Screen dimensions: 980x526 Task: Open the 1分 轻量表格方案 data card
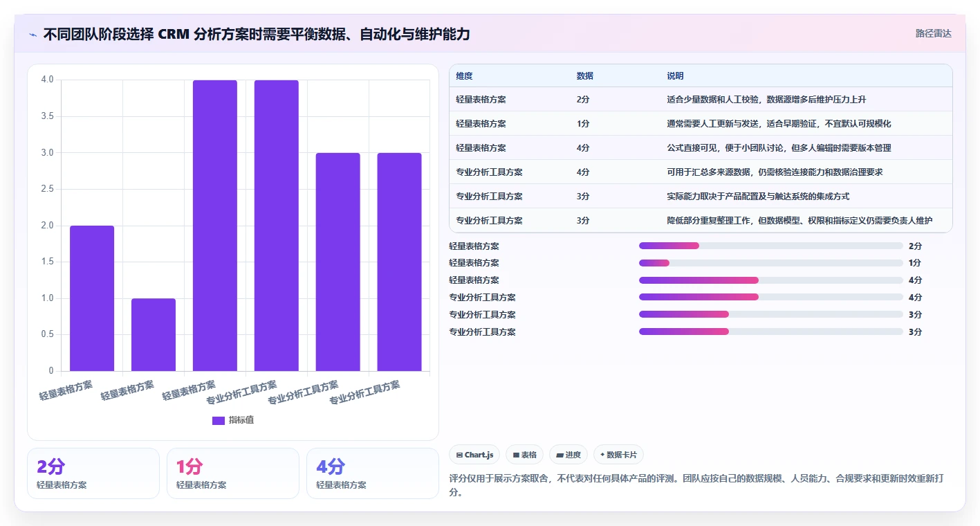point(233,473)
